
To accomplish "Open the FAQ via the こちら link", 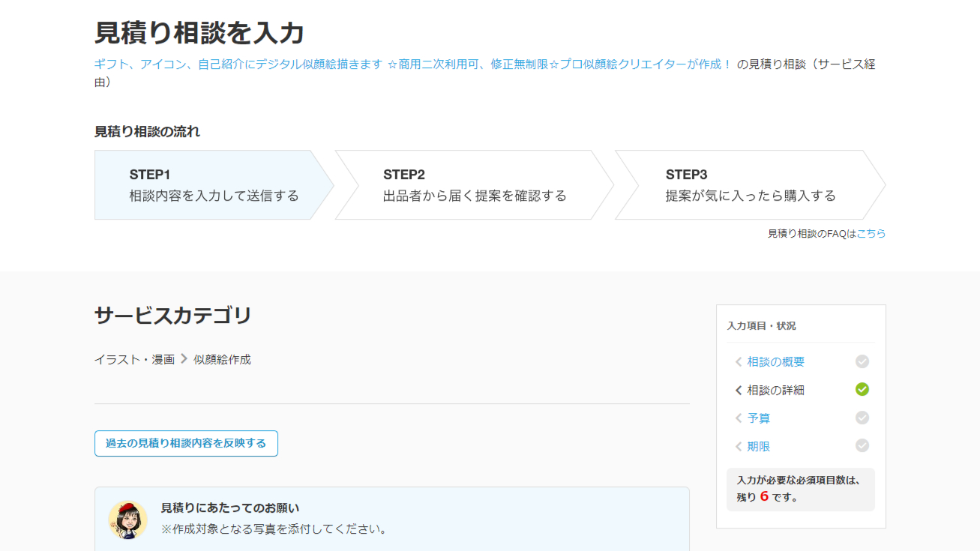I will pyautogui.click(x=871, y=234).
